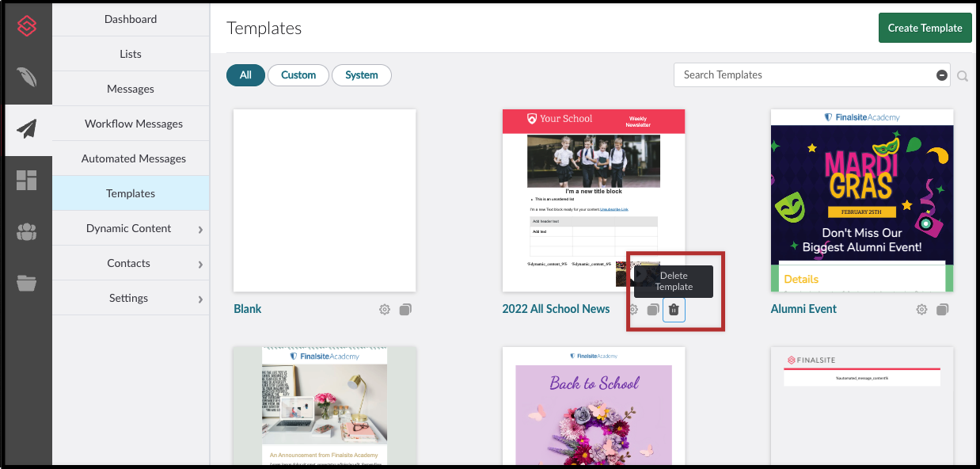Viewport: 980px width, 469px height.
Task: Select the Finalsite automated message template thumbnail
Action: (x=862, y=406)
